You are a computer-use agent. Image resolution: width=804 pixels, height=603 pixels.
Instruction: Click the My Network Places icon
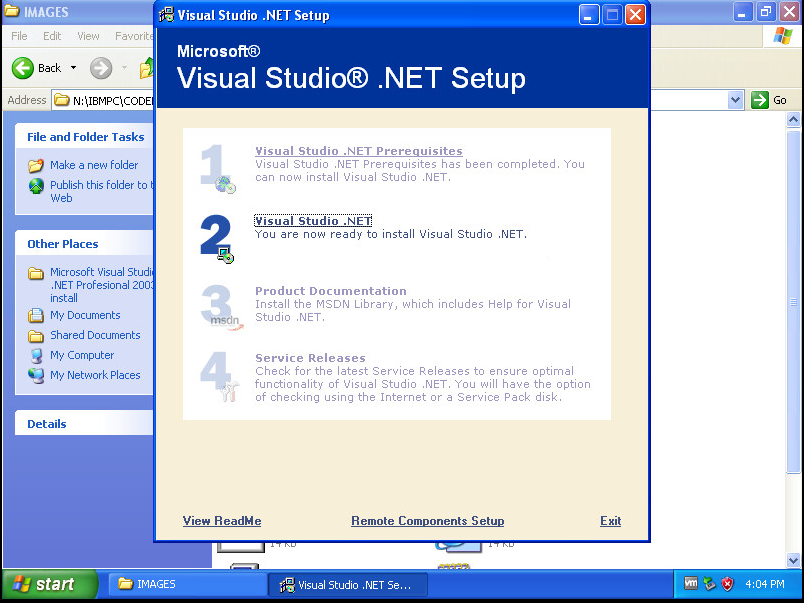coord(36,375)
